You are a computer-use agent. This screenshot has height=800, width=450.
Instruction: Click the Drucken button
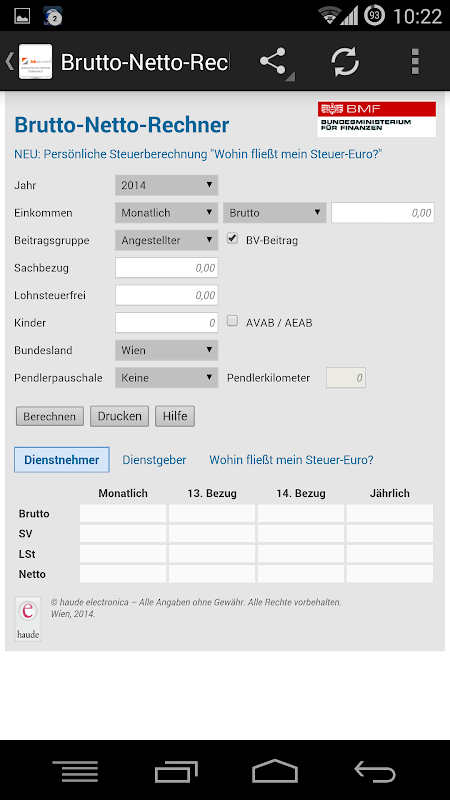[x=119, y=416]
